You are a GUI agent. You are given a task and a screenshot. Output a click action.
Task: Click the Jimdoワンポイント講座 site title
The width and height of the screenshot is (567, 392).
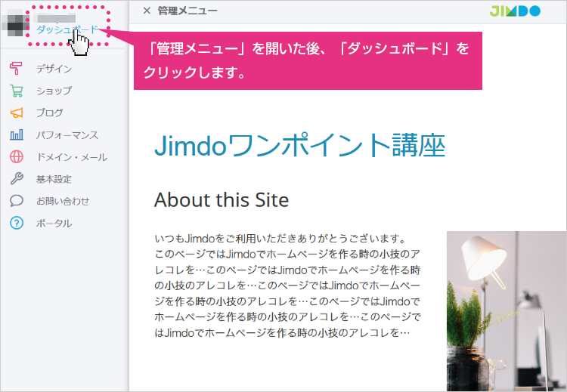(x=300, y=146)
